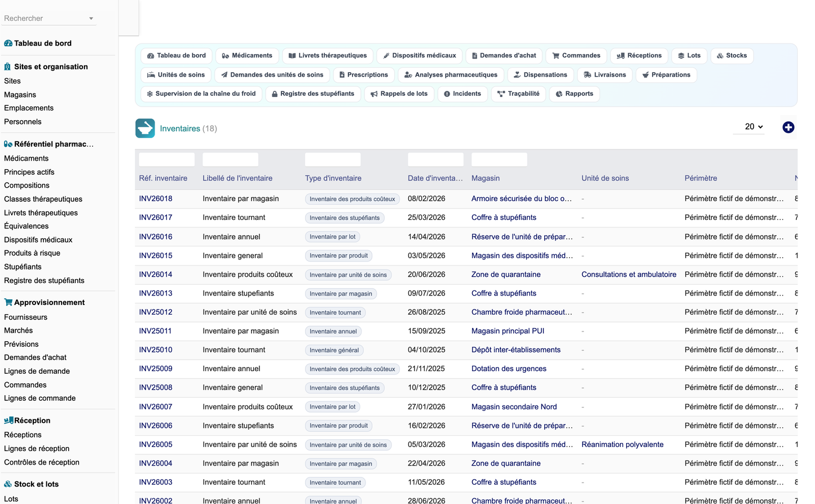Open Dispensations toolbar button
The image size is (815, 504).
[540, 75]
